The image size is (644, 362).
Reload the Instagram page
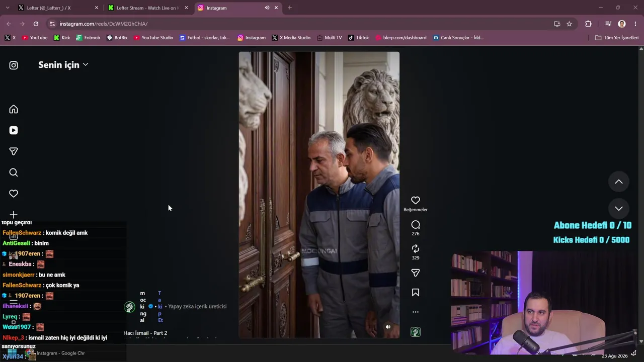click(36, 24)
